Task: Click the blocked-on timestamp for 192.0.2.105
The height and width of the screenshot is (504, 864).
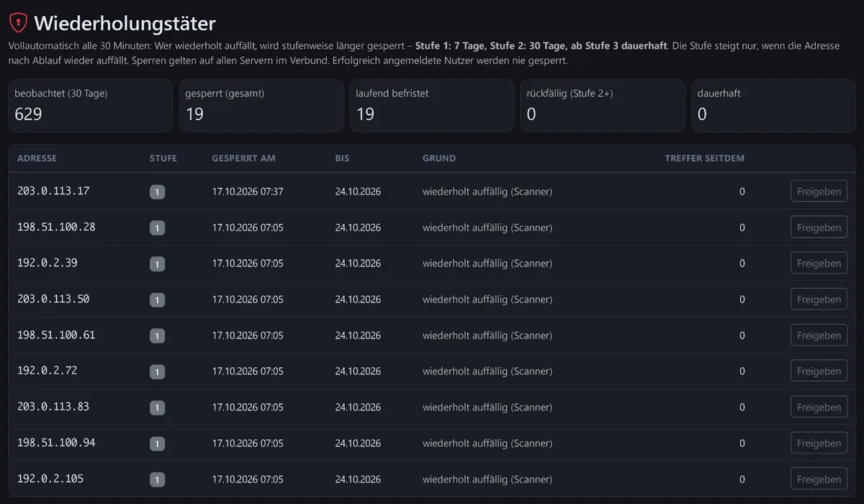Action: (248, 480)
